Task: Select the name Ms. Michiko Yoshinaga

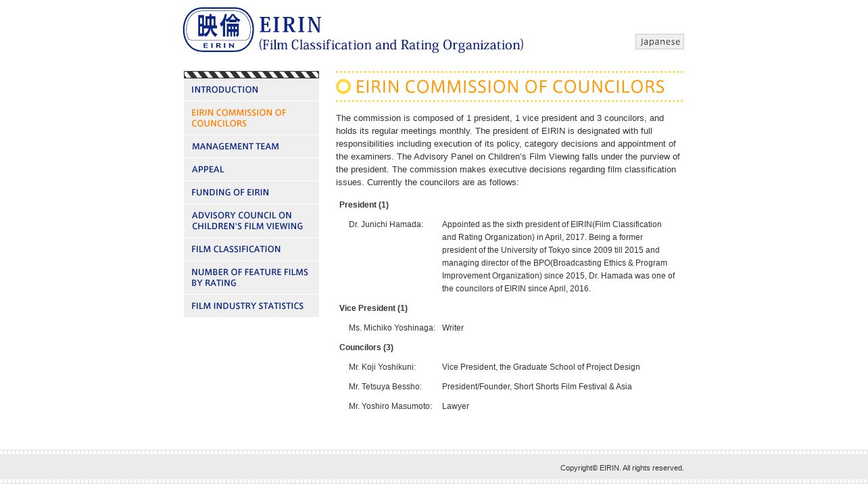Action: (x=392, y=328)
